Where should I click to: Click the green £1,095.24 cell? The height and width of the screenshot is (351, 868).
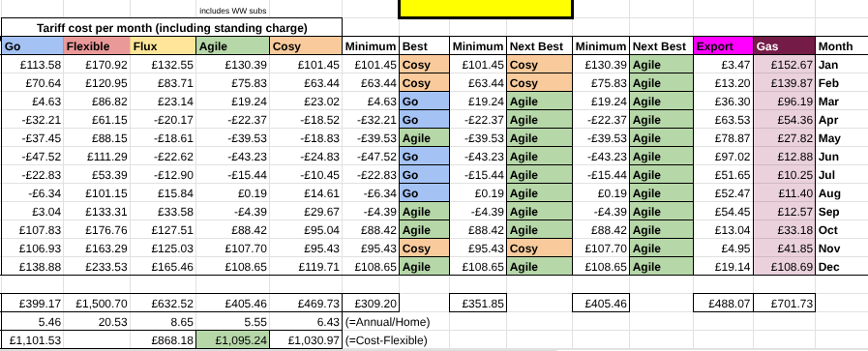[233, 340]
